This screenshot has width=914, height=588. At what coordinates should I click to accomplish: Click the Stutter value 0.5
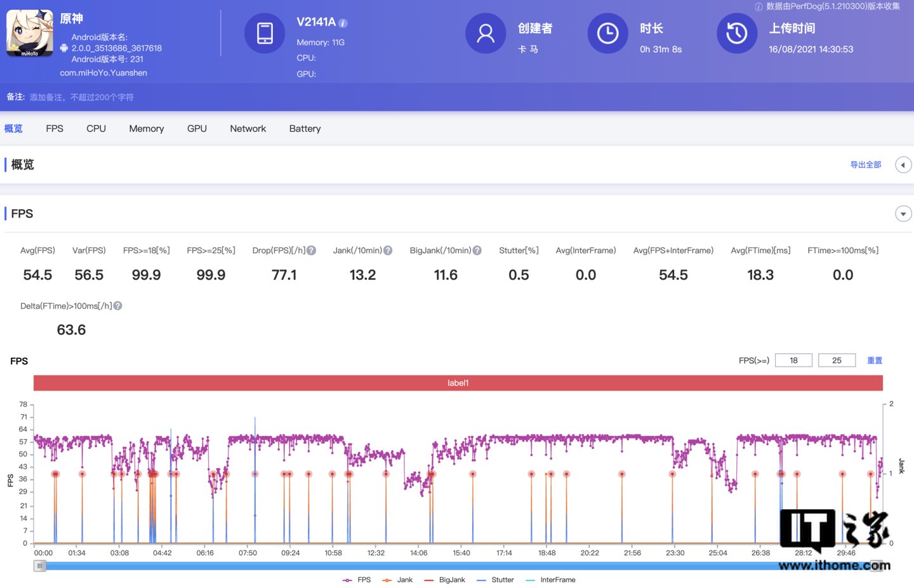[519, 275]
